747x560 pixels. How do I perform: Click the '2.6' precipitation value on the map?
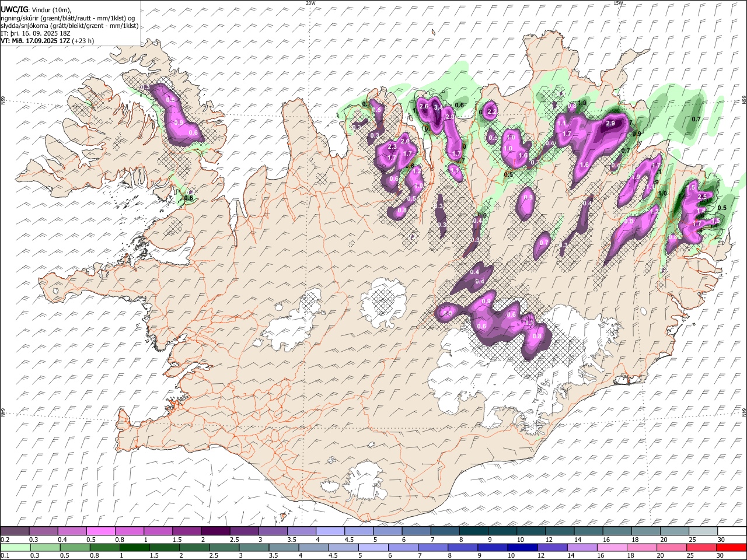[x=424, y=106]
